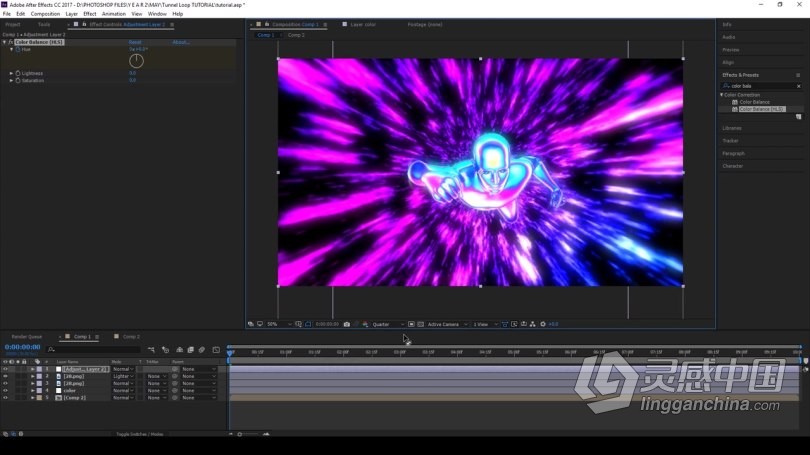Open the Animation menu
Screen dimensions: 810x455
[114, 14]
